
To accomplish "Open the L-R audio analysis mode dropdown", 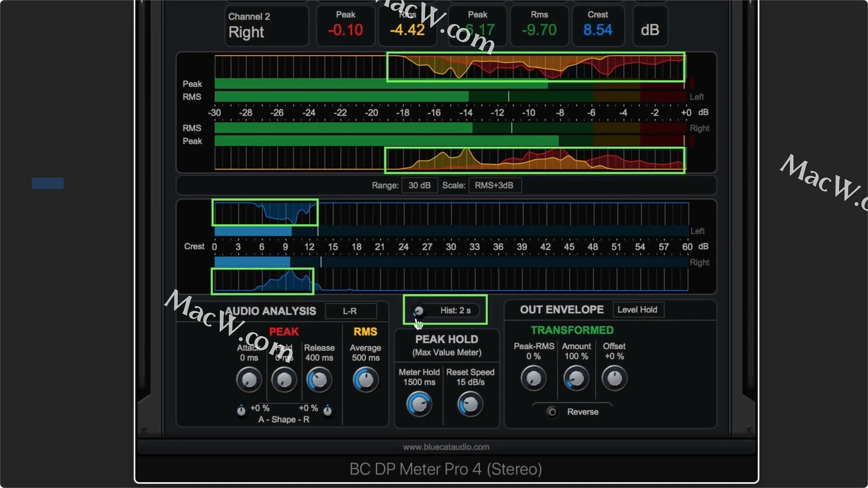I will click(351, 311).
